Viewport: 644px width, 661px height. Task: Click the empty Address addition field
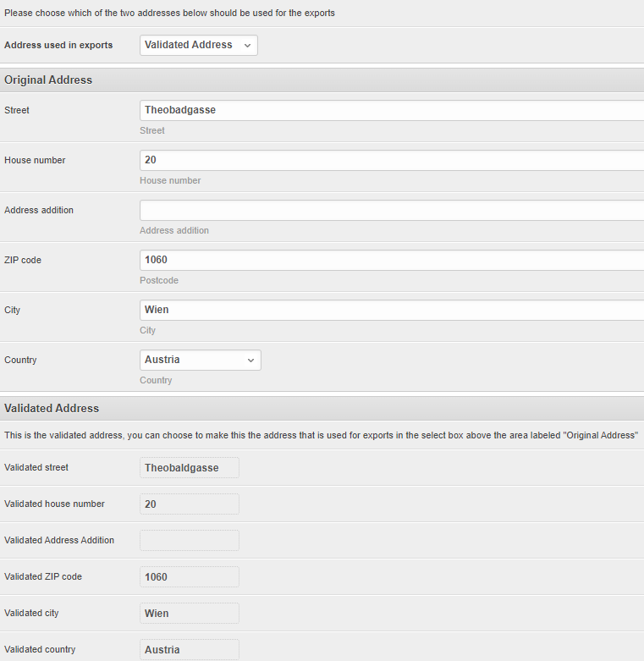click(392, 211)
